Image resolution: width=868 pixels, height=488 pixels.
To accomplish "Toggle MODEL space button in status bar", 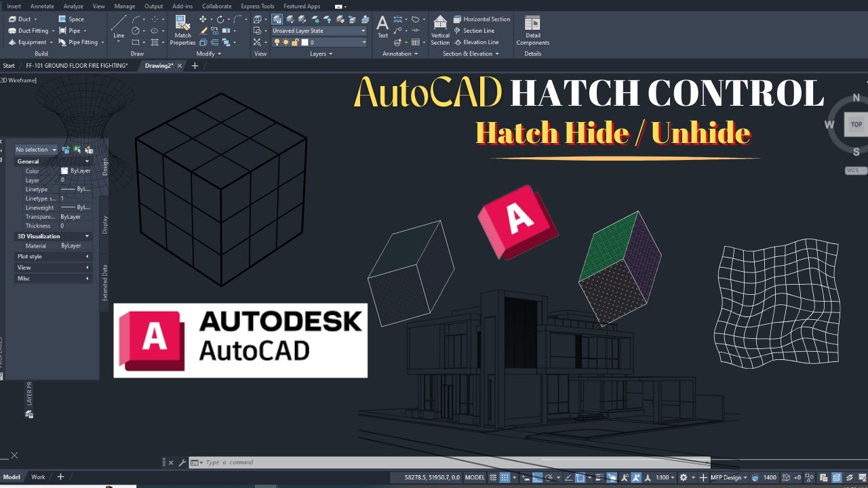I will pyautogui.click(x=475, y=478).
